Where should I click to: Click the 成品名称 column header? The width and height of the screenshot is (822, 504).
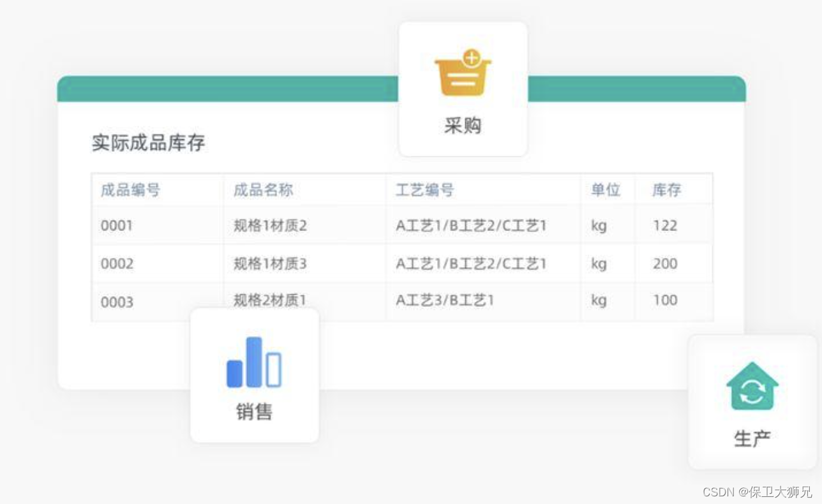(x=263, y=190)
